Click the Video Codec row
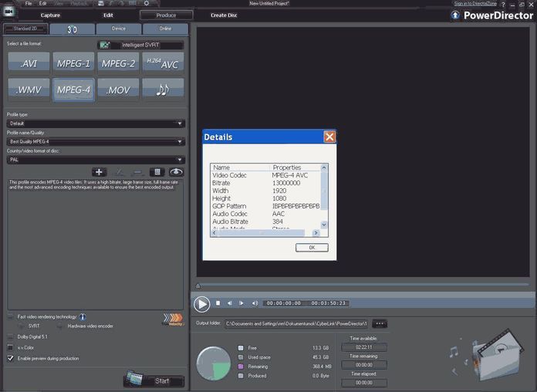Screen dimensions: 537x392 coord(265,175)
